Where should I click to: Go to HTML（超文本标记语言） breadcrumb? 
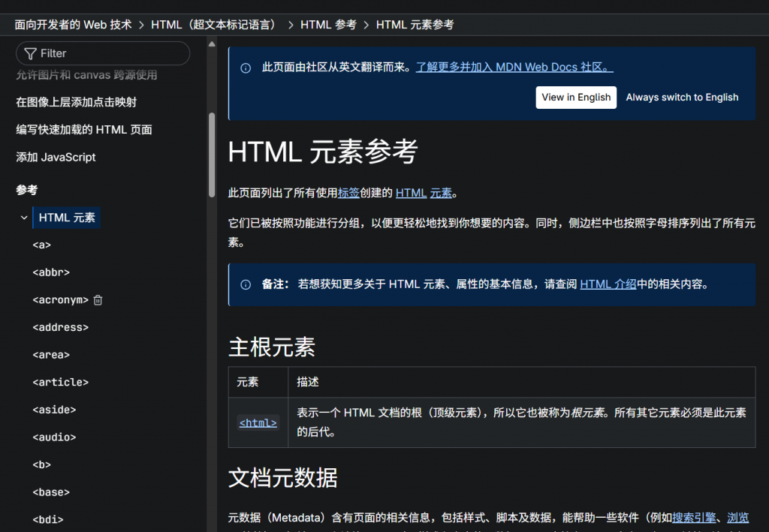[216, 25]
